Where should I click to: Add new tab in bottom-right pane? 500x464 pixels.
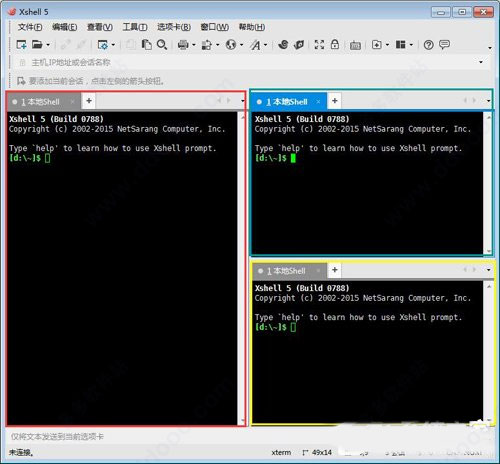coord(335,270)
